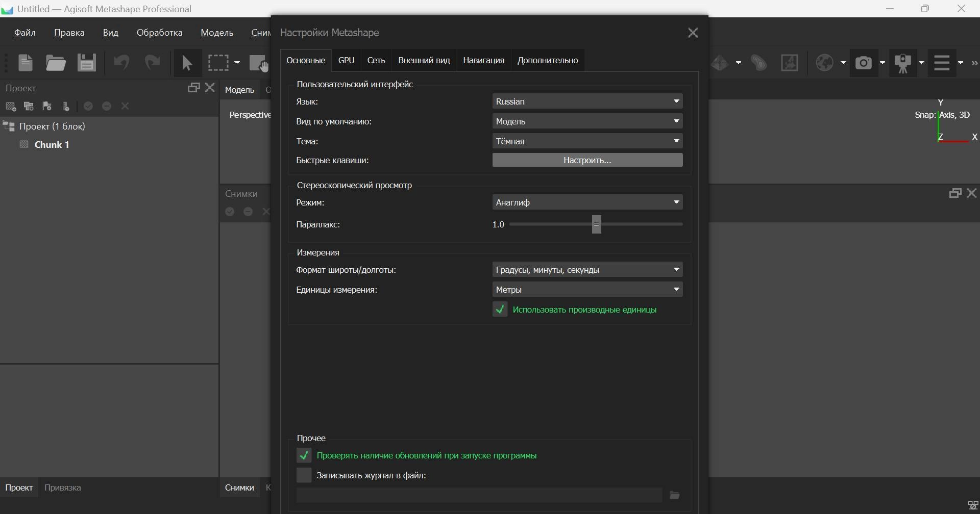The width and height of the screenshot is (980, 514).
Task: Uncheck 'Проверять наличие обновлений' checkbox
Action: [304, 455]
